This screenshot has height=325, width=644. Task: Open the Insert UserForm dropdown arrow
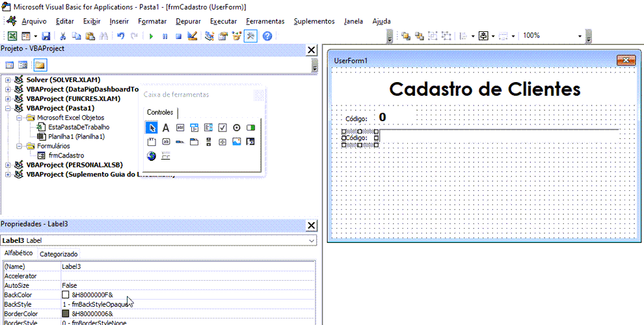coord(35,36)
